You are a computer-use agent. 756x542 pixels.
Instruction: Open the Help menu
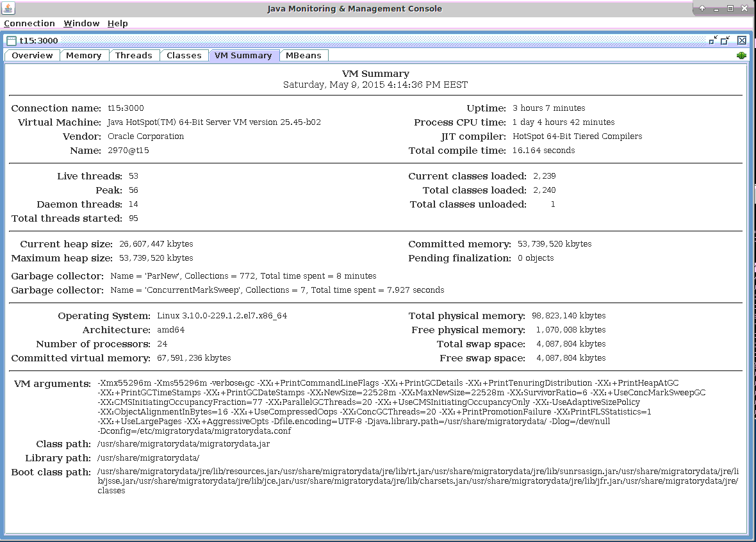point(117,24)
